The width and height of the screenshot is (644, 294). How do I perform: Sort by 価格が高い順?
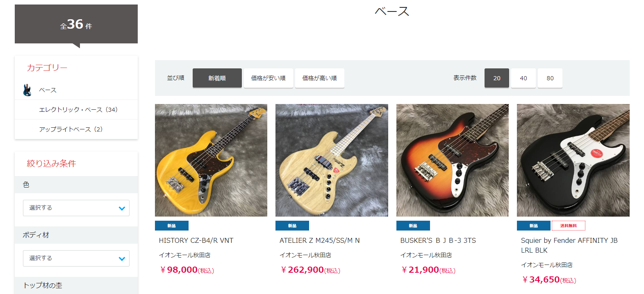point(320,78)
